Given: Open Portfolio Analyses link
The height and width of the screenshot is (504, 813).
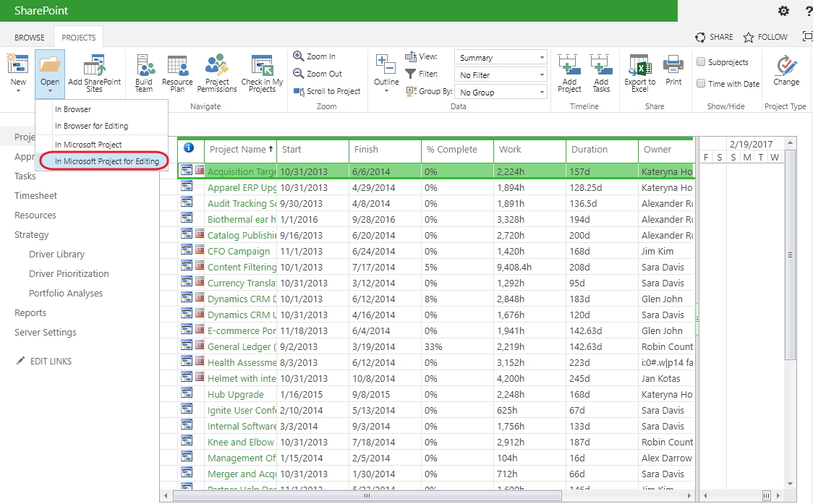Looking at the screenshot, I should coord(66,293).
